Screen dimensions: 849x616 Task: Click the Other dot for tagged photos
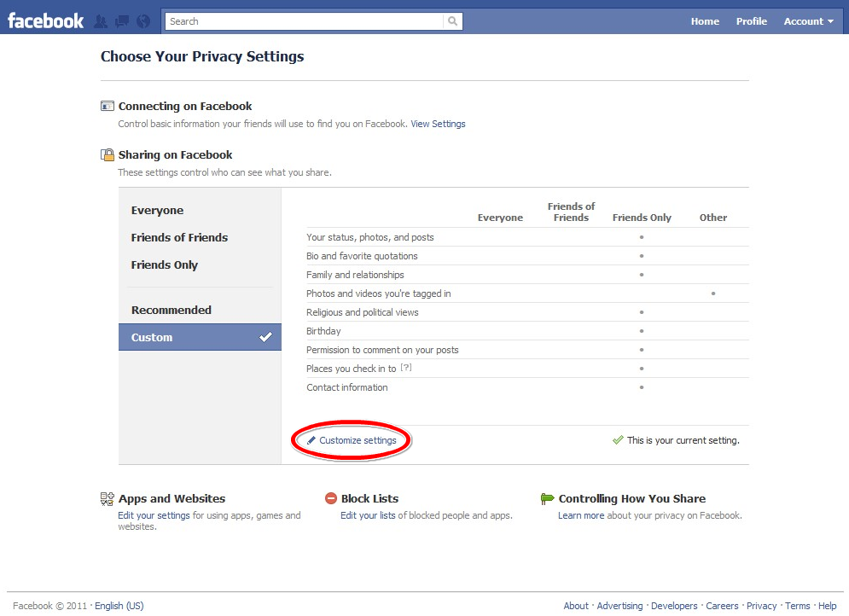[x=713, y=293]
